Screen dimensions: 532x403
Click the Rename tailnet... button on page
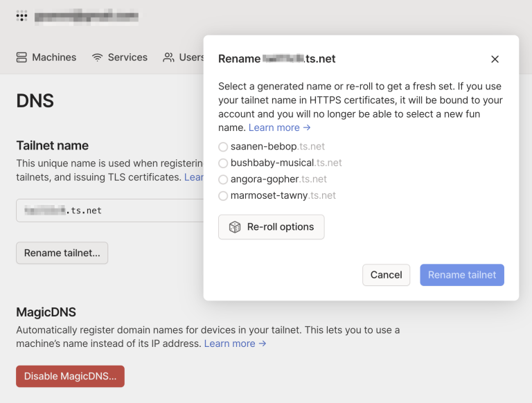(62, 253)
